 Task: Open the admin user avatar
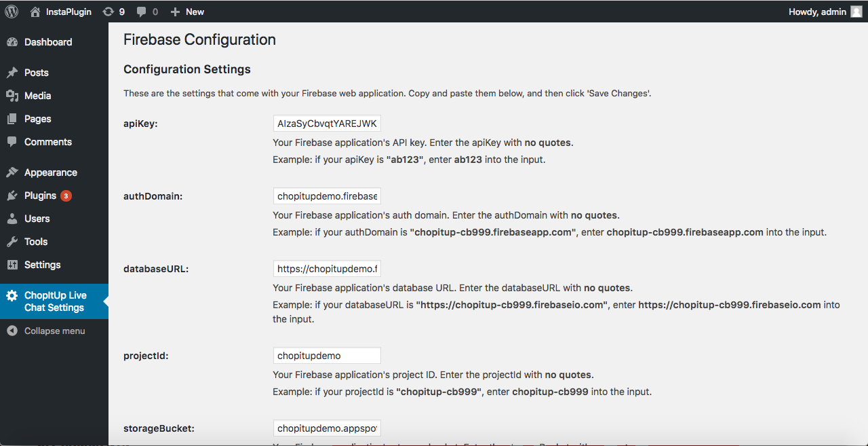[x=857, y=12]
